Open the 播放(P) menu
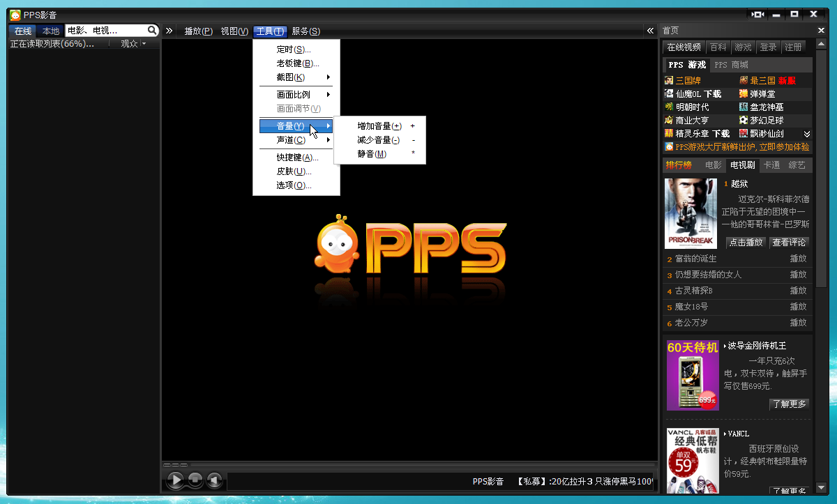 click(199, 31)
